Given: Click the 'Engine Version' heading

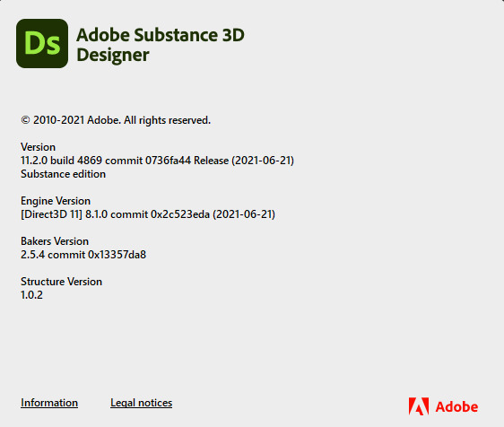Looking at the screenshot, I should click(x=56, y=201).
